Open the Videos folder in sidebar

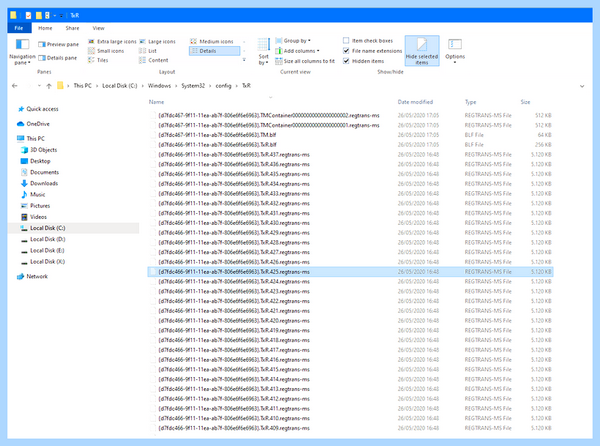coord(34,217)
